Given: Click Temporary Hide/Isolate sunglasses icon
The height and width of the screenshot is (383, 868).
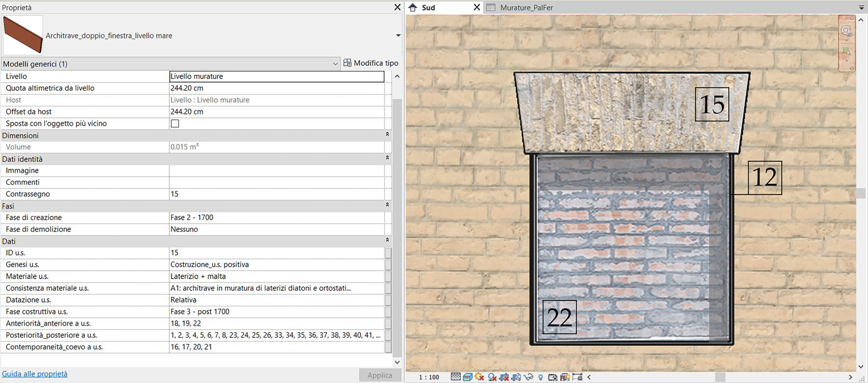Looking at the screenshot, I should tap(528, 377).
